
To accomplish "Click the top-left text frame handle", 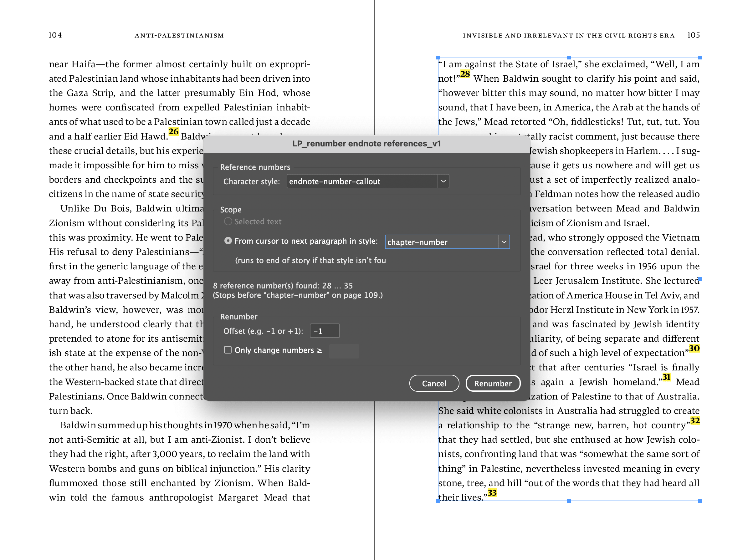I will (x=438, y=58).
